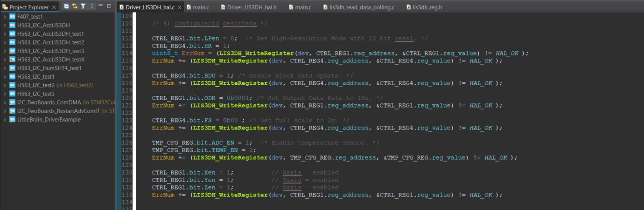Expand the LittleBrain_DriverExample project
This screenshot has height=210, width=644.
pos(5,120)
